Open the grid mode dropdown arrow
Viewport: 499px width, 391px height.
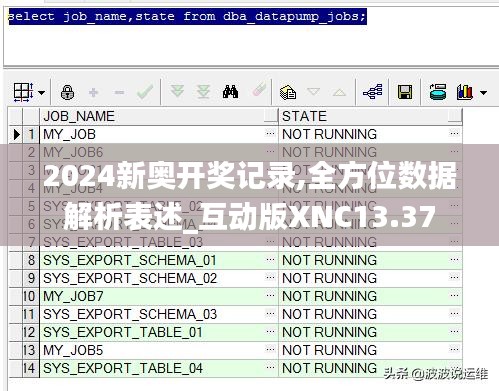point(41,92)
